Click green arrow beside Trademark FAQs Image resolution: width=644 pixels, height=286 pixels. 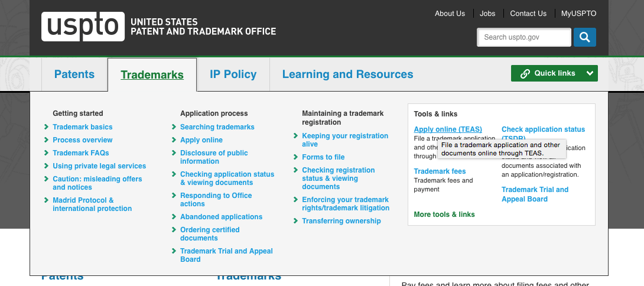pyautogui.click(x=47, y=153)
